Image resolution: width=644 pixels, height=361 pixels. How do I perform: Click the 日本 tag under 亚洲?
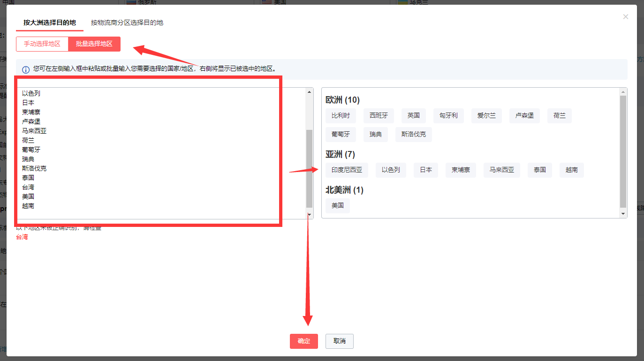pyautogui.click(x=426, y=170)
